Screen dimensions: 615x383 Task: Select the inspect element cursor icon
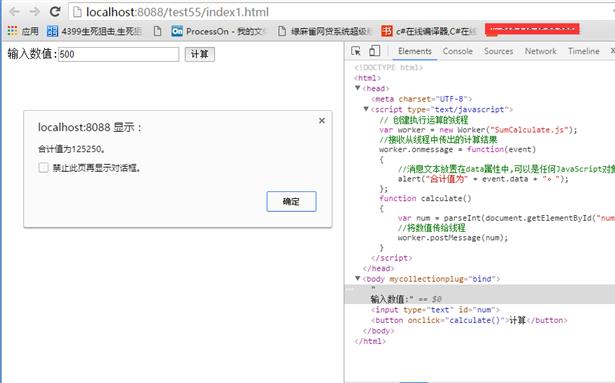tap(356, 51)
